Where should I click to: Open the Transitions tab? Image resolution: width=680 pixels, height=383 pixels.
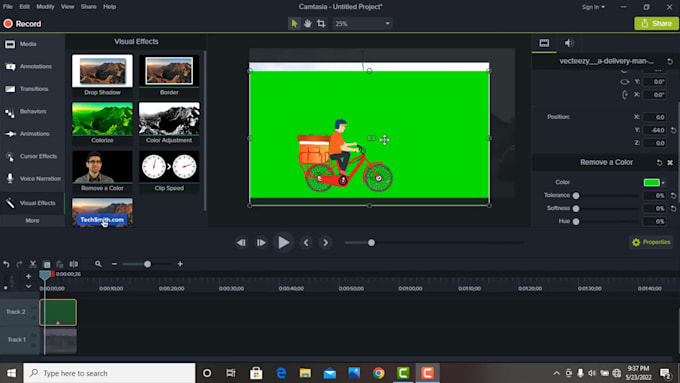click(x=32, y=89)
